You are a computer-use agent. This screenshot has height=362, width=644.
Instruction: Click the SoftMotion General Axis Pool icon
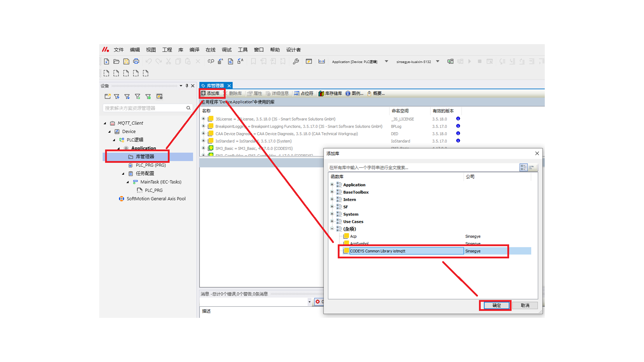point(121,199)
